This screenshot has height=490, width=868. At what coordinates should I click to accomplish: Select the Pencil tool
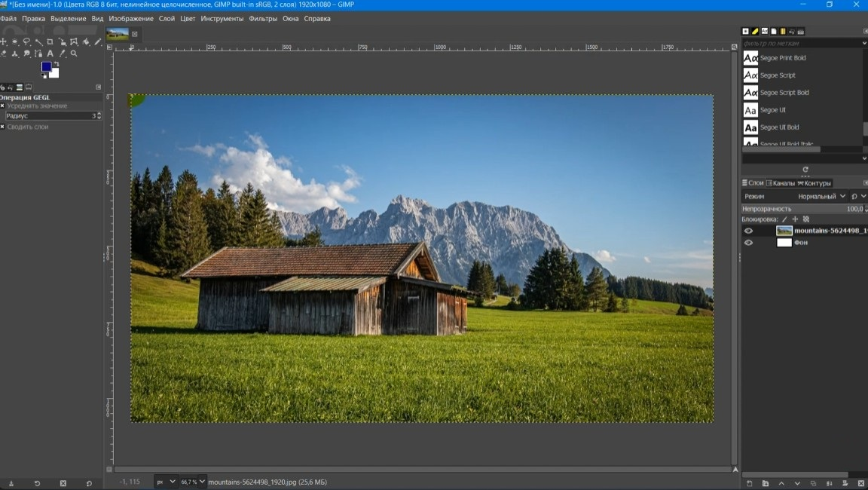pyautogui.click(x=98, y=41)
